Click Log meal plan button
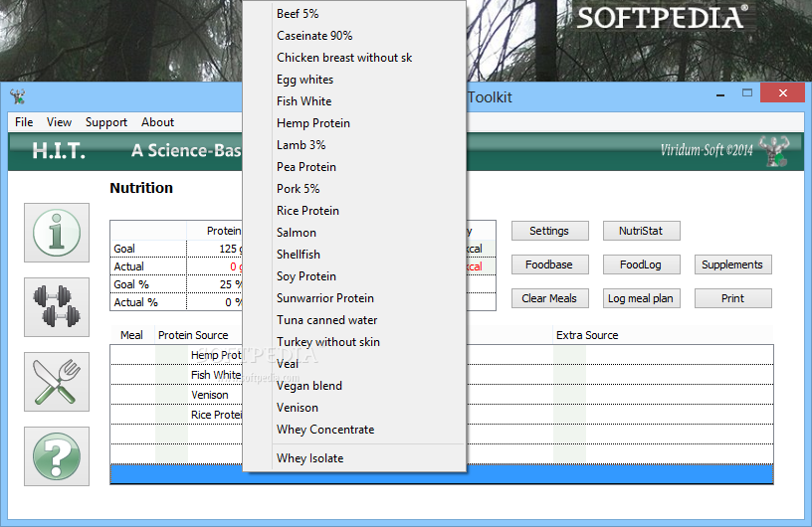Image resolution: width=812 pixels, height=527 pixels. [x=641, y=298]
